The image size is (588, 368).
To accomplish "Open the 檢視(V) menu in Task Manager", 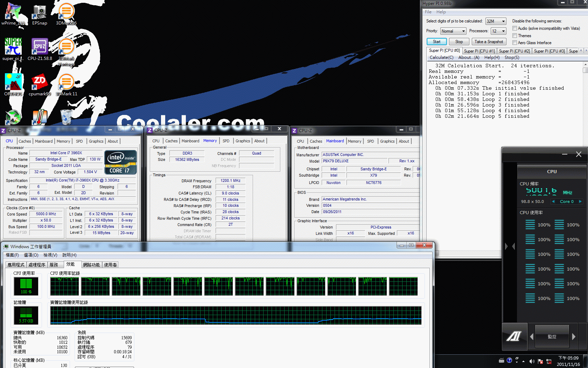I will pos(50,255).
